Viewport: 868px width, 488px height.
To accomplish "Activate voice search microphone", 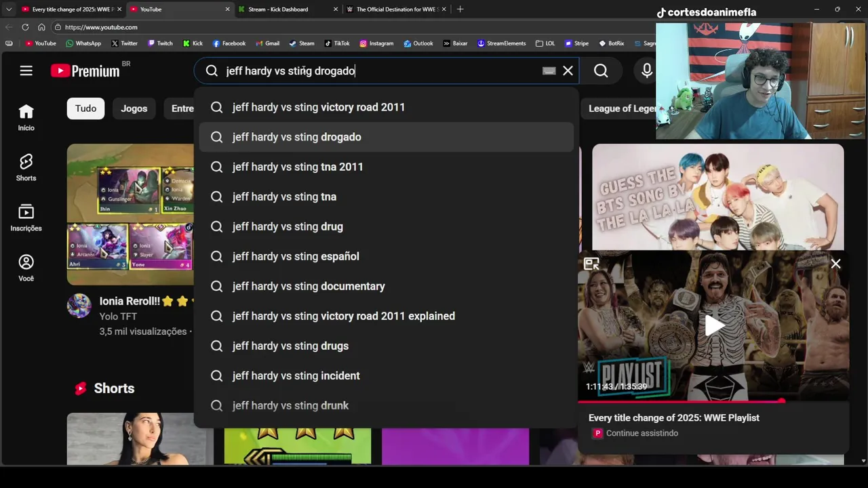I will click(x=646, y=70).
